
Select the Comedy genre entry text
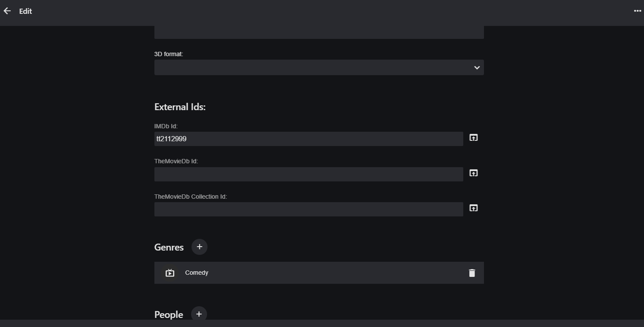pos(197,273)
